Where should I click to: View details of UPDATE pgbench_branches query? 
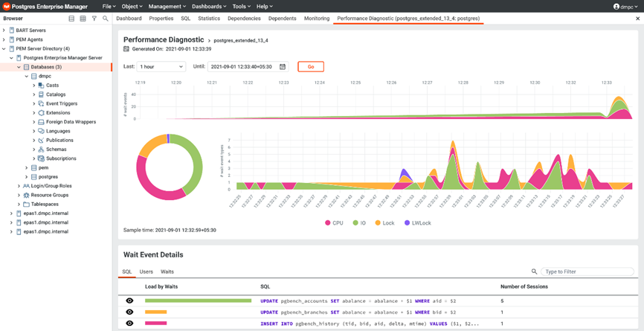(130, 312)
